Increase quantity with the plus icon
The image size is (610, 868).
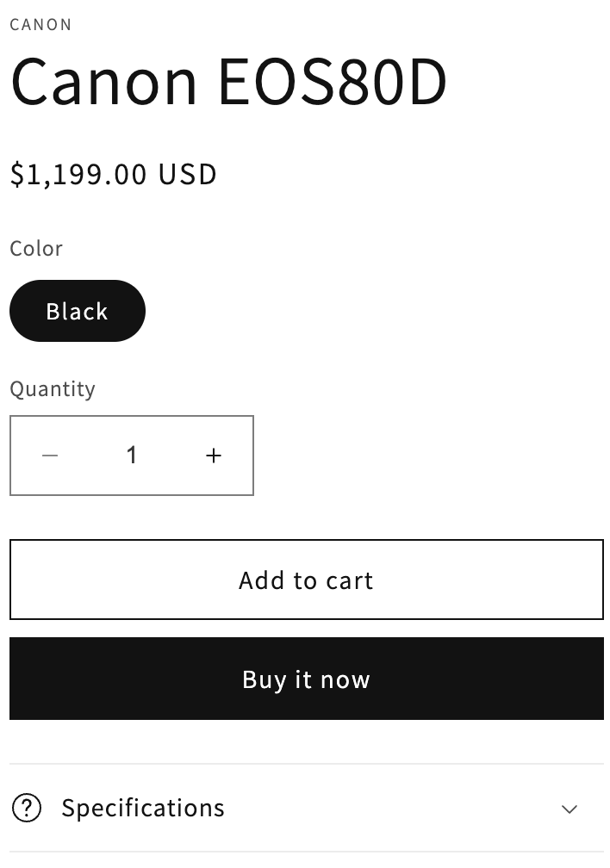click(x=214, y=456)
